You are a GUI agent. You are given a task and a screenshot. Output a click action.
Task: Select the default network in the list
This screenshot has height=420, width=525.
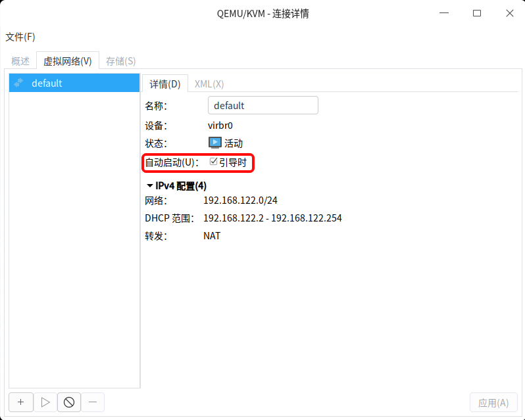click(74, 83)
